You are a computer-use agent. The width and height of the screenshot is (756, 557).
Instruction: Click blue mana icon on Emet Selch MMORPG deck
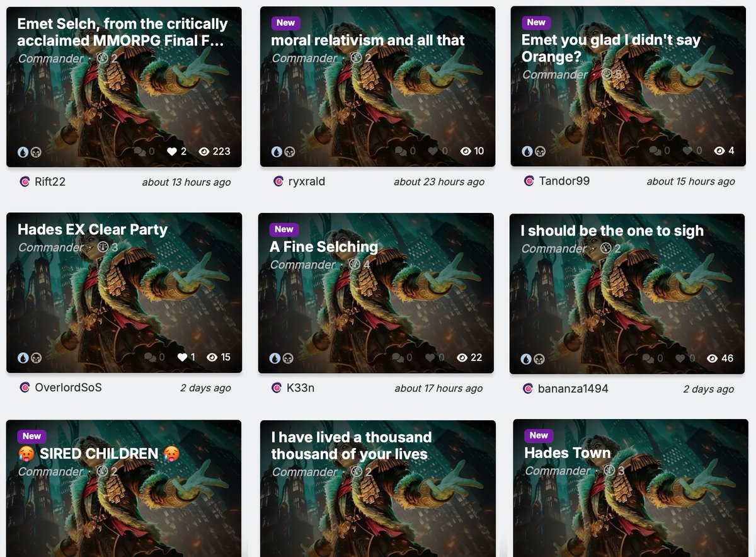coord(23,152)
